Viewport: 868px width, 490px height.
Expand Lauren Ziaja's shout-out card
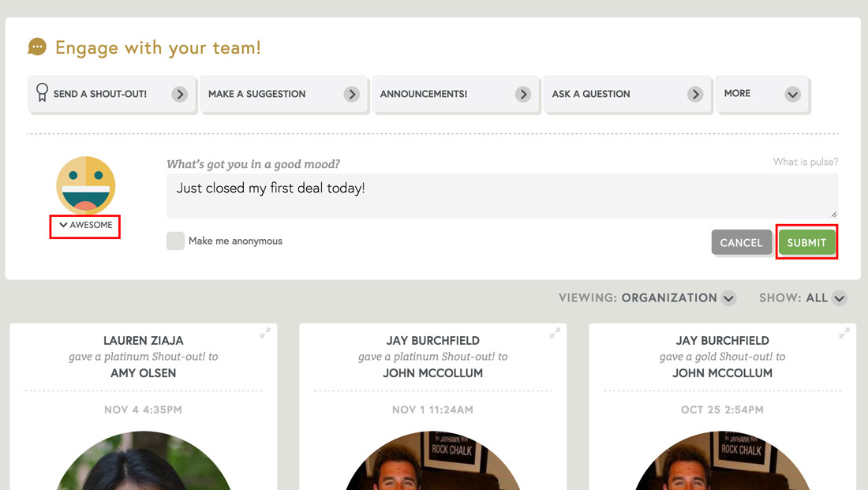coord(265,334)
